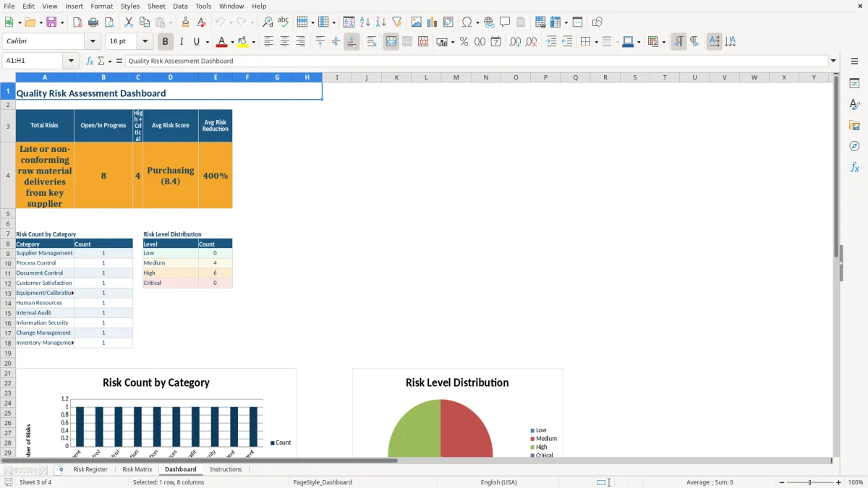
Task: Toggle Italic formatting
Action: click(x=182, y=42)
